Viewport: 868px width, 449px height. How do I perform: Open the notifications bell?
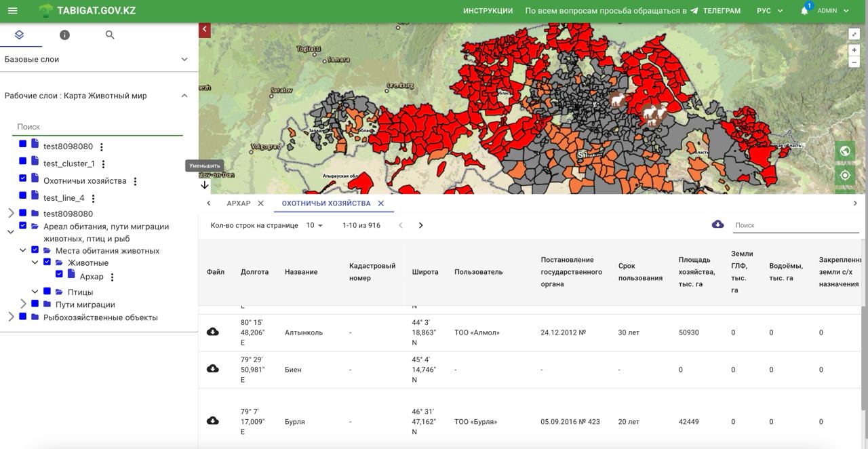(804, 11)
